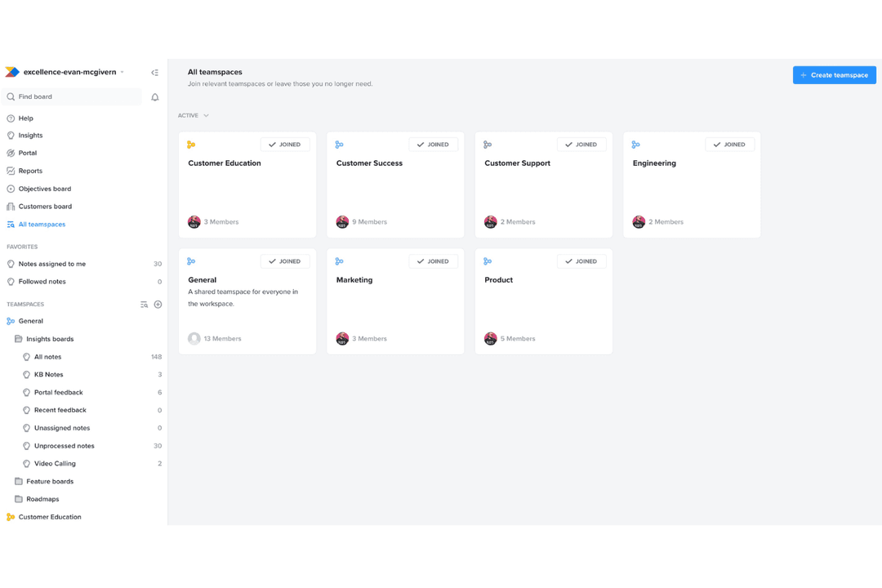Click 13 Members on General card
The width and height of the screenshot is (882, 588).
click(222, 339)
